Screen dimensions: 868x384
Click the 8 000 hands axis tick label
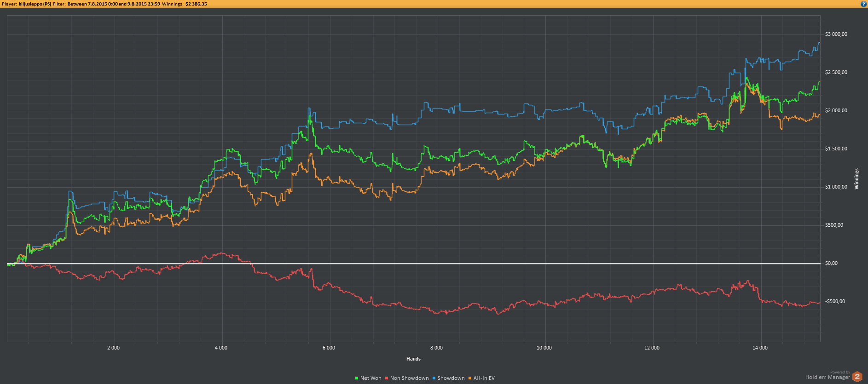436,348
